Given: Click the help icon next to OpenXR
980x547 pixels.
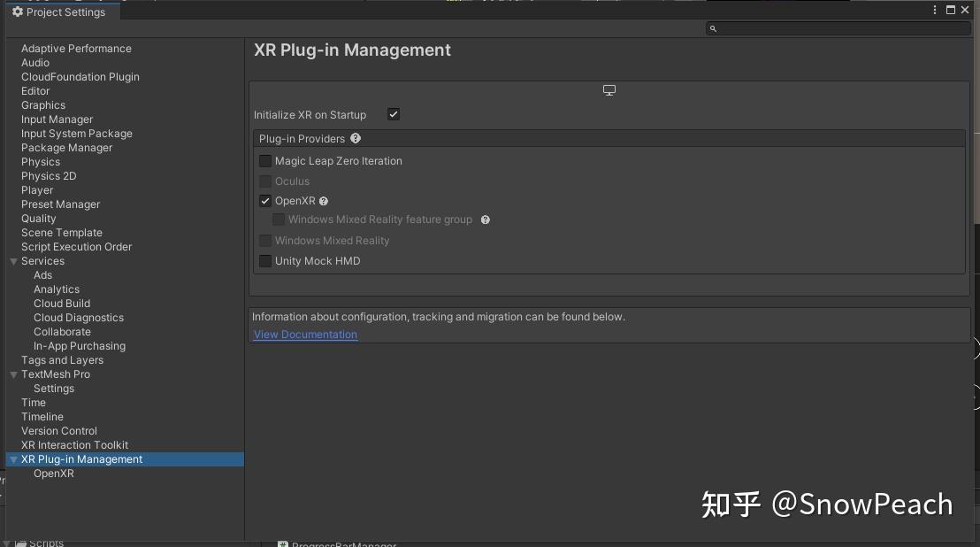Looking at the screenshot, I should tap(324, 201).
